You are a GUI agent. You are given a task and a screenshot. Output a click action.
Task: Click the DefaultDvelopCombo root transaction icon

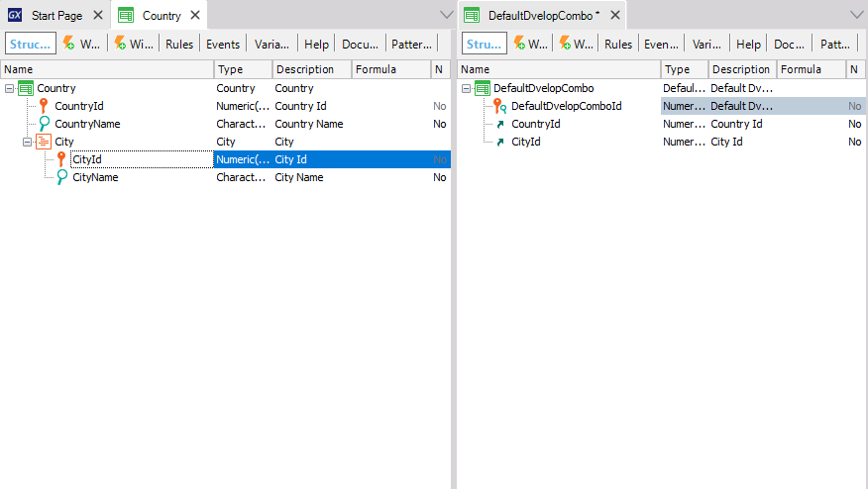coord(483,88)
